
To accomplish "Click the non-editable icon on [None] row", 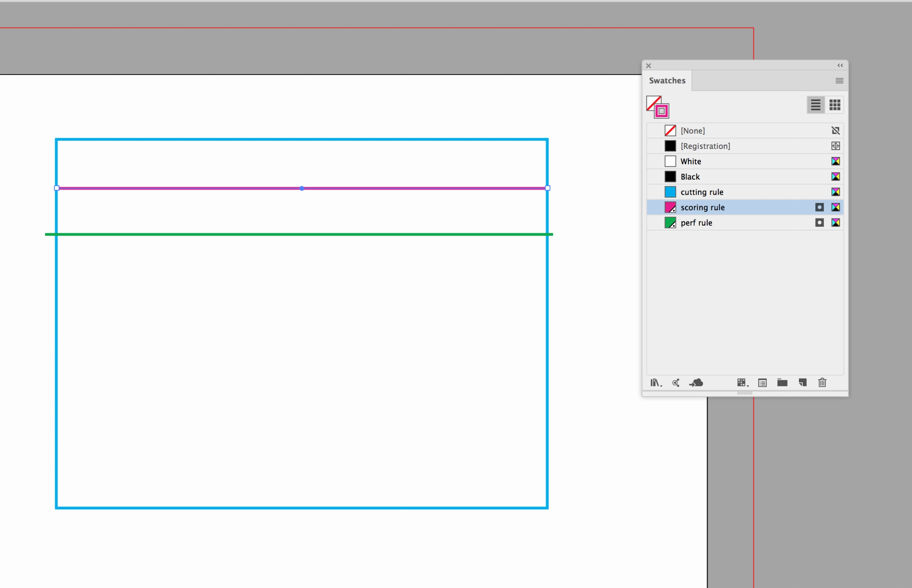I will [836, 131].
